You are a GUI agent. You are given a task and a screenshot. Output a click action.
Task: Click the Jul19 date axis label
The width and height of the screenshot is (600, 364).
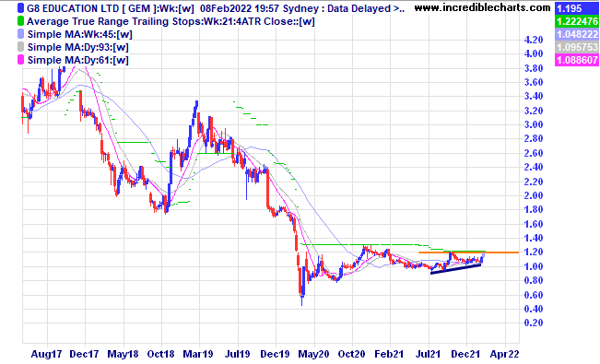(x=237, y=354)
